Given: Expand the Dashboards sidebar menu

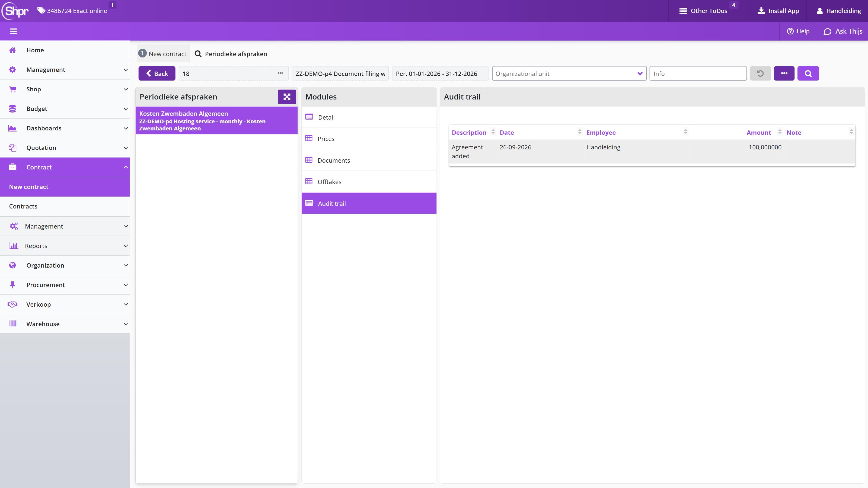Looking at the screenshot, I should coord(65,128).
